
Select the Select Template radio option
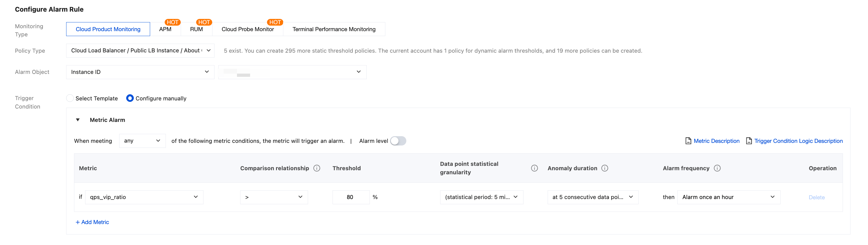[x=70, y=98]
